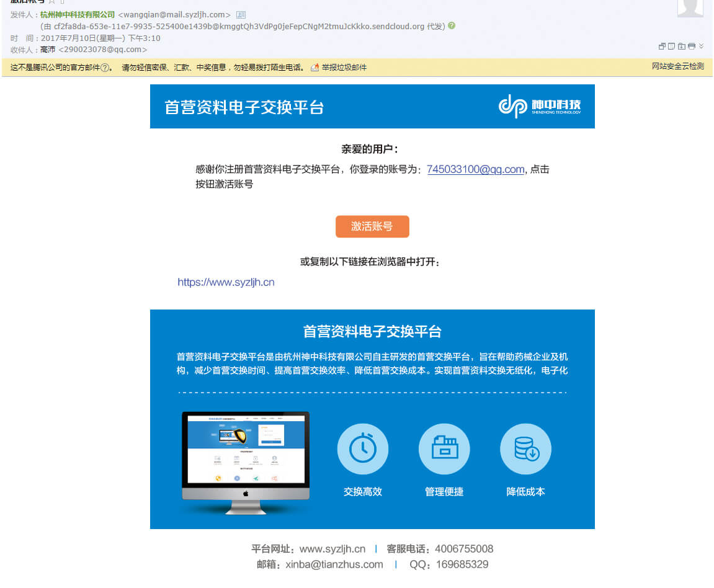Click recipient 高沛 name
The width and height of the screenshot is (714, 588).
pos(47,50)
